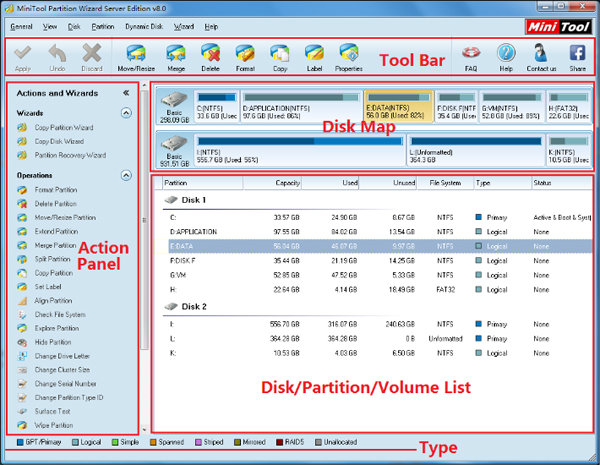The height and width of the screenshot is (465, 600).
Task: Open Properties from the toolbar
Action: tap(349, 53)
